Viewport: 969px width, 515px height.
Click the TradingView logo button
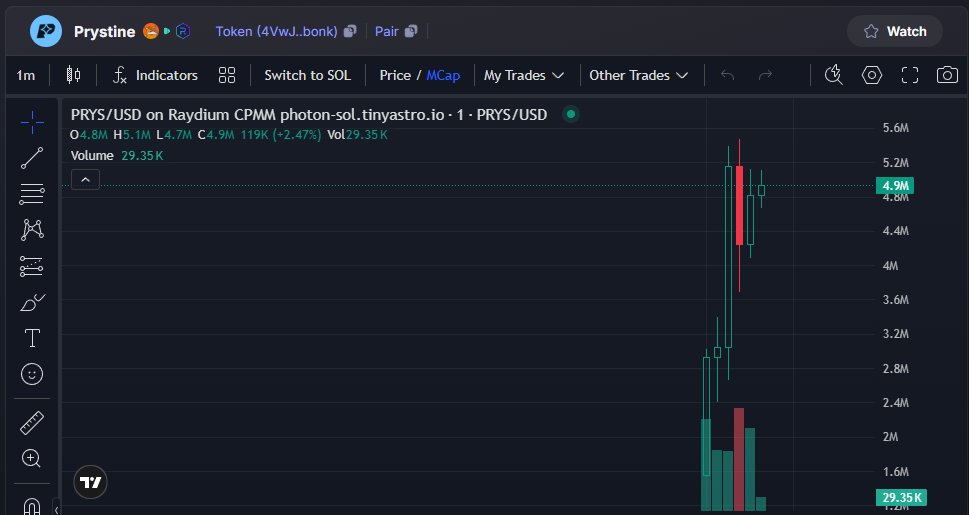click(90, 482)
